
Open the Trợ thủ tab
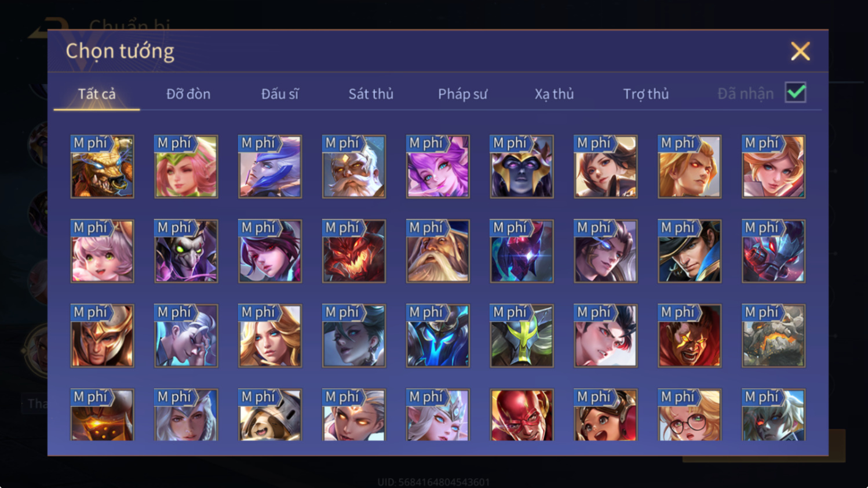click(645, 94)
